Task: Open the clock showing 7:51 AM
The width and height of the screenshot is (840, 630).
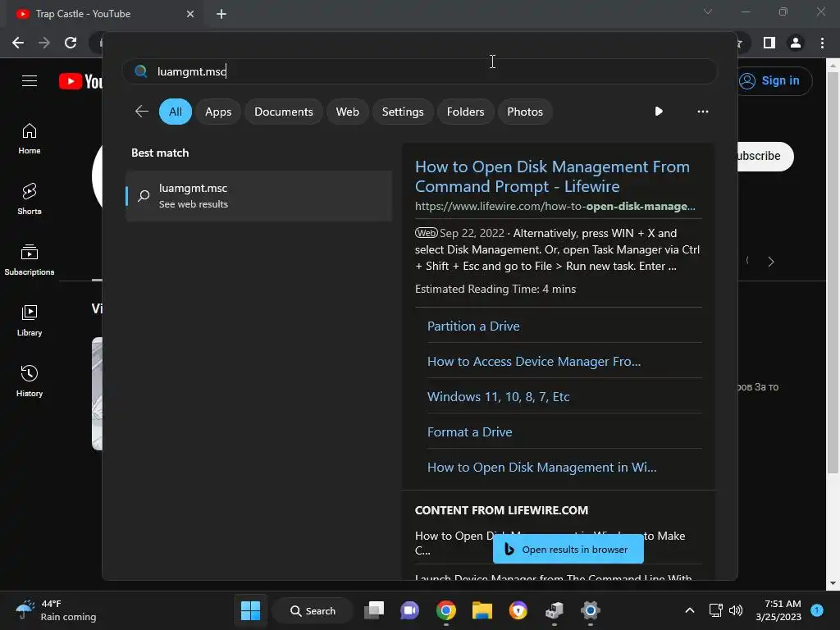Action: click(778, 610)
